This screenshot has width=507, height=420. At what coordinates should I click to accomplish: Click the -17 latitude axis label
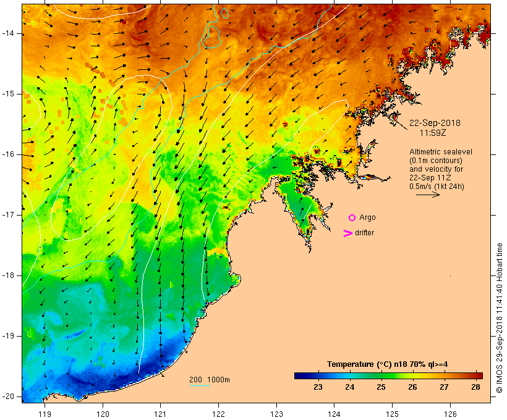pos(7,215)
